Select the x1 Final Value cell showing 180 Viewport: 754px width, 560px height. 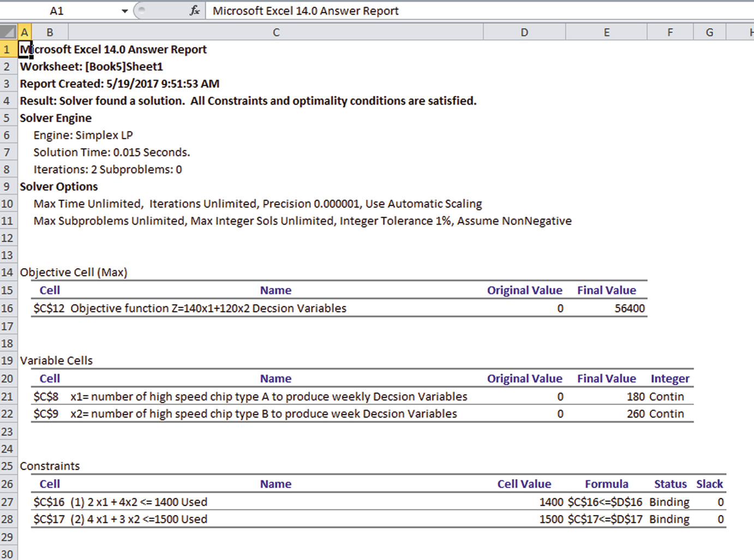[607, 396]
